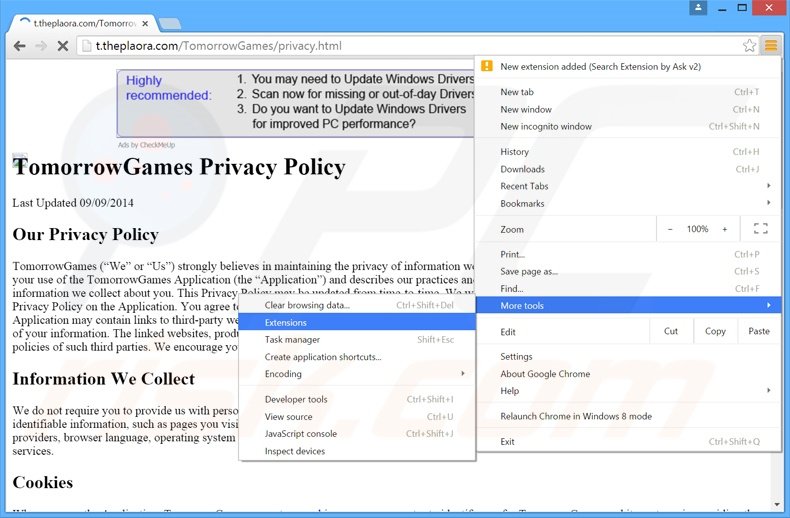Screen dimensions: 790x518
Task: Open Settings from Chrome menu
Action: click(629, 356)
